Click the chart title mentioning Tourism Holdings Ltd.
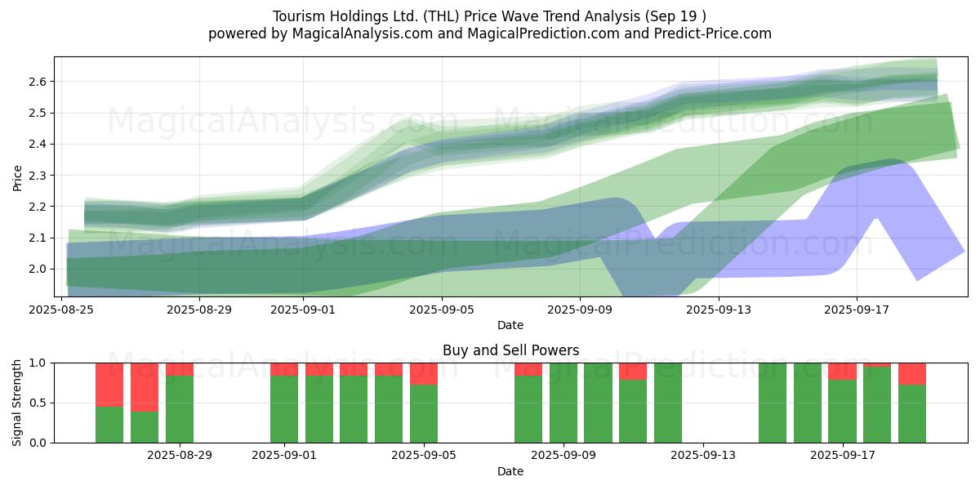The image size is (980, 490). 490,16
